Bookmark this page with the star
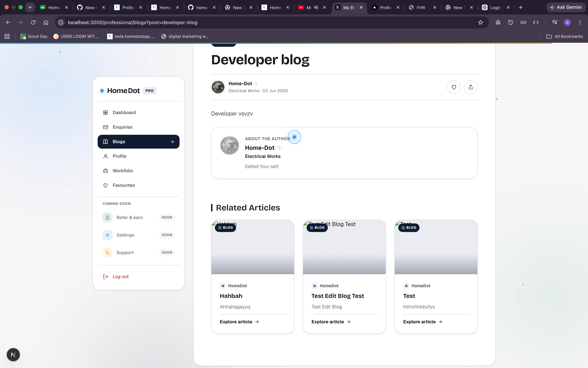 pyautogui.click(x=480, y=22)
